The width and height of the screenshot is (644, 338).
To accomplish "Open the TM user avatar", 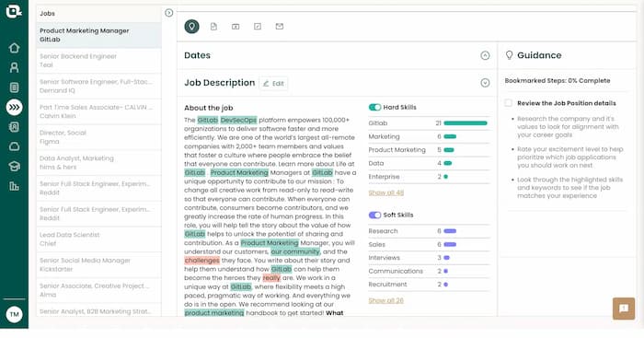I will tap(15, 314).
